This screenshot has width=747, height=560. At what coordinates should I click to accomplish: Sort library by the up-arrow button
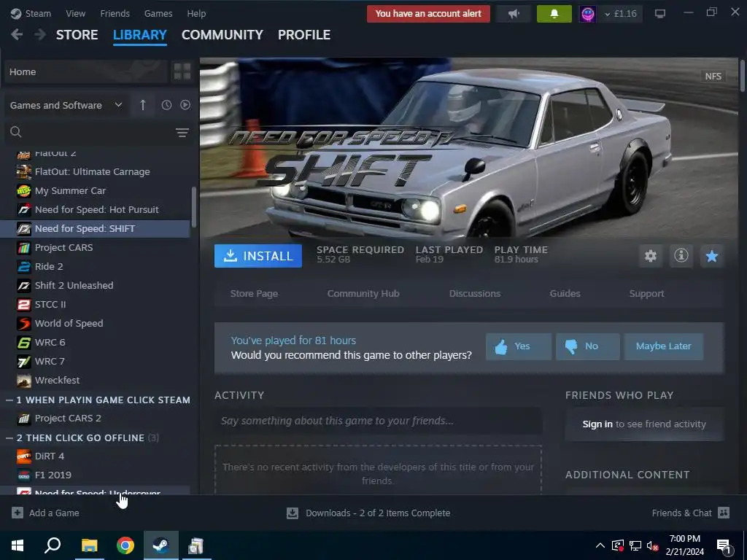click(143, 105)
